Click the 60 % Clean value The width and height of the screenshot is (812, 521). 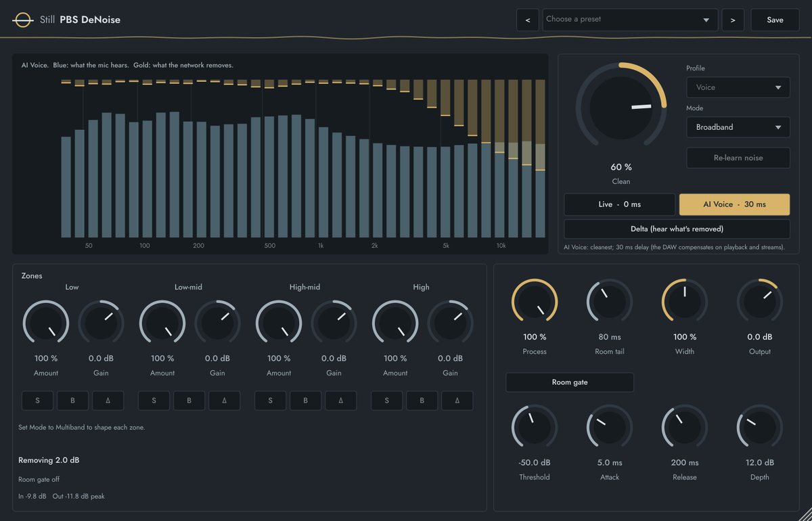point(621,167)
